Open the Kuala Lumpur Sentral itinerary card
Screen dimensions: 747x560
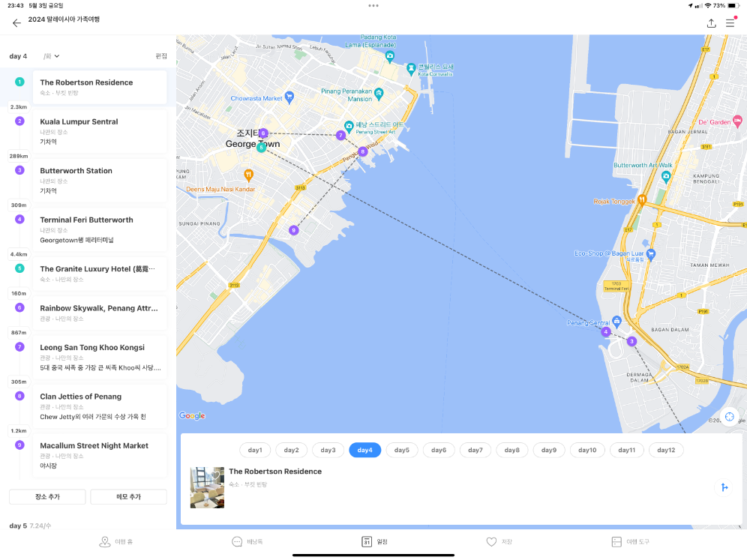click(x=100, y=131)
